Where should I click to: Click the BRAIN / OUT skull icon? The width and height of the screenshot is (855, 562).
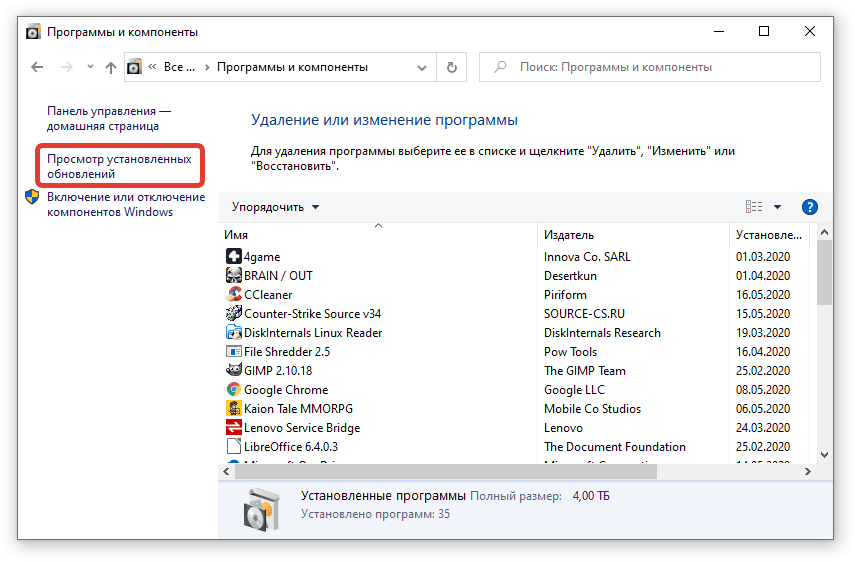(x=233, y=275)
